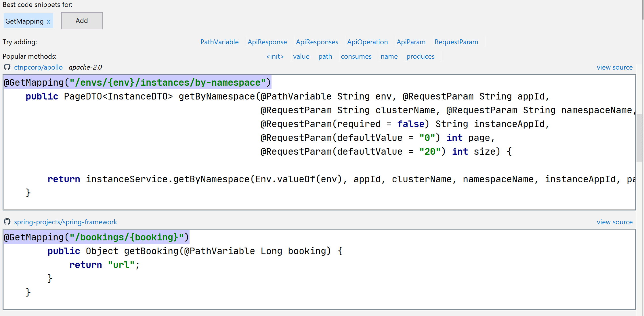
Task: Select the name popular method
Action: click(389, 56)
